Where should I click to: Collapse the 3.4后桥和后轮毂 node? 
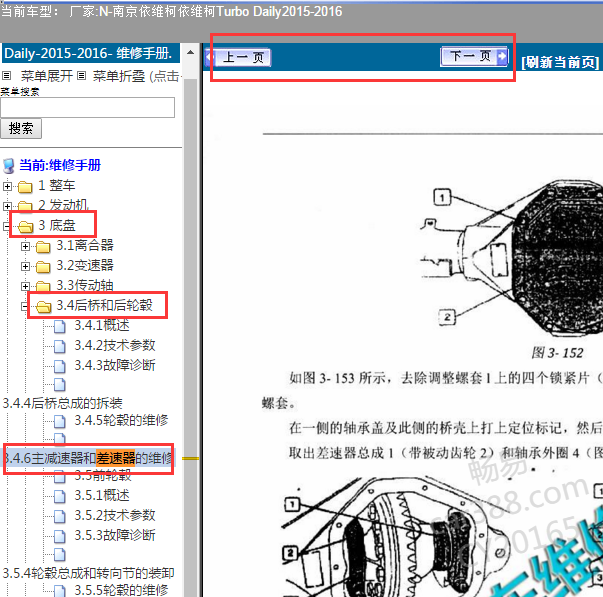(25, 306)
